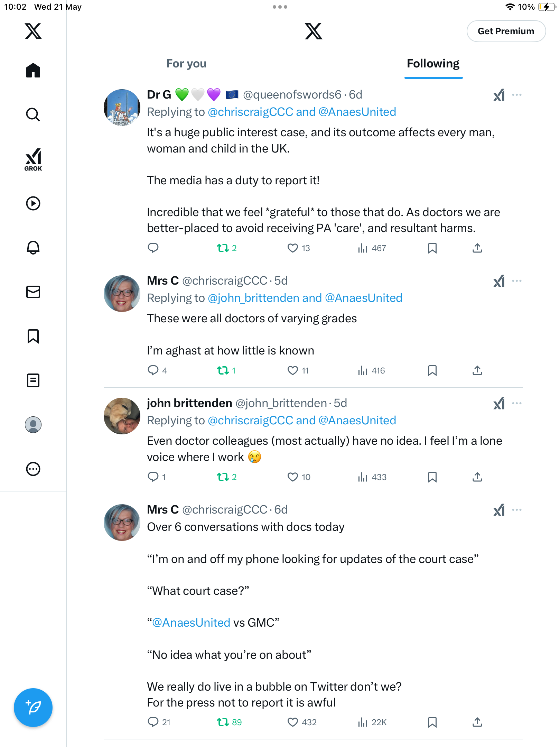Bookmark Mrs C's post about varying grades
This screenshot has width=560, height=747.
[x=432, y=370]
